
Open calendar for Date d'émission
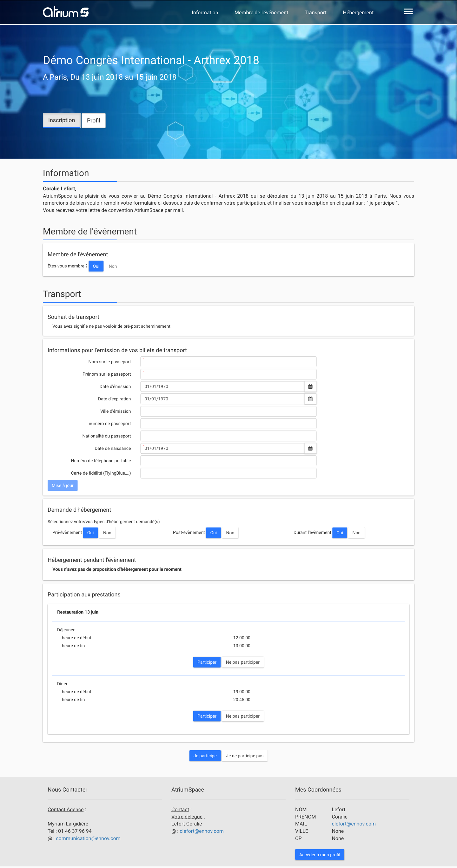(x=310, y=386)
